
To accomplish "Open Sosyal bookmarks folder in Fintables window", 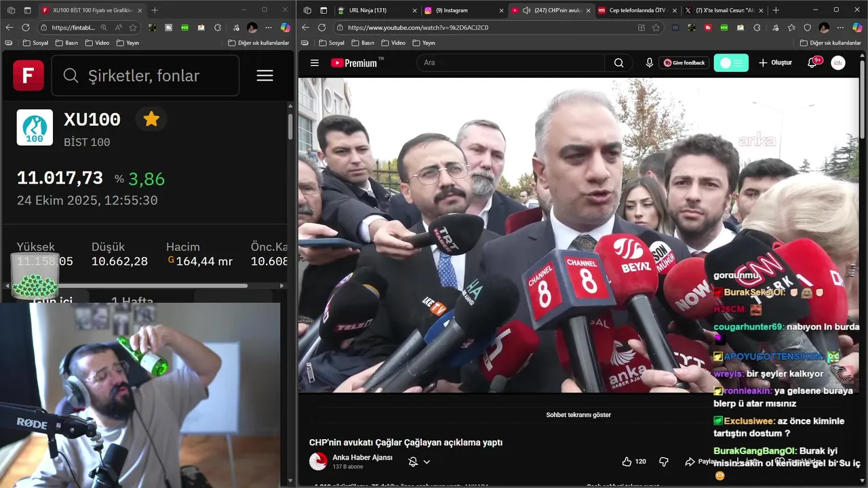I will click(x=35, y=43).
